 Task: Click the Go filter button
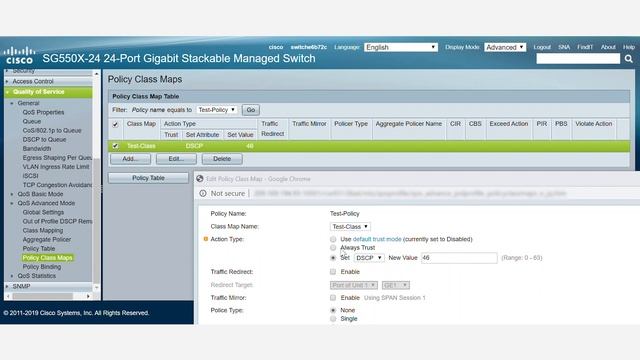pyautogui.click(x=251, y=110)
